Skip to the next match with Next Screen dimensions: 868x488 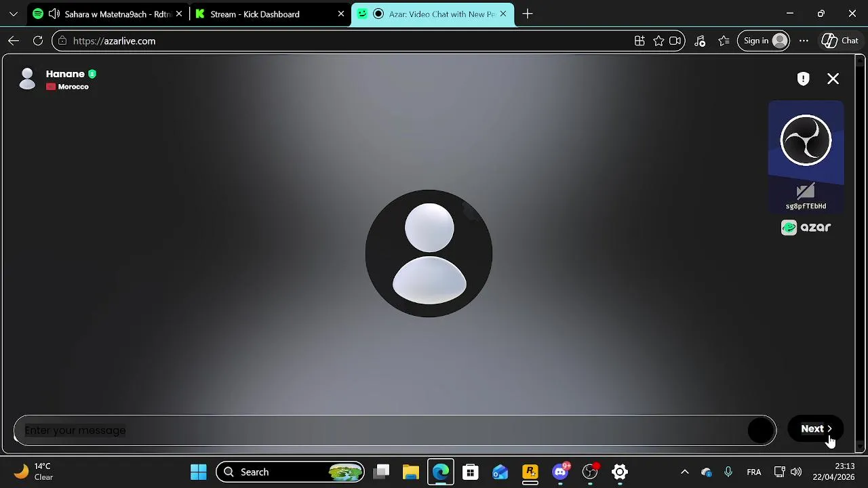(816, 428)
